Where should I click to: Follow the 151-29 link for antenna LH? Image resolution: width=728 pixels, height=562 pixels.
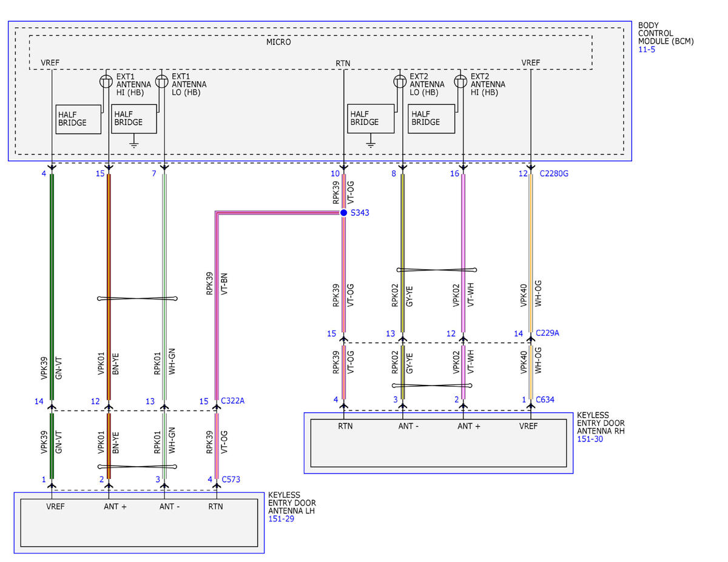click(x=281, y=519)
